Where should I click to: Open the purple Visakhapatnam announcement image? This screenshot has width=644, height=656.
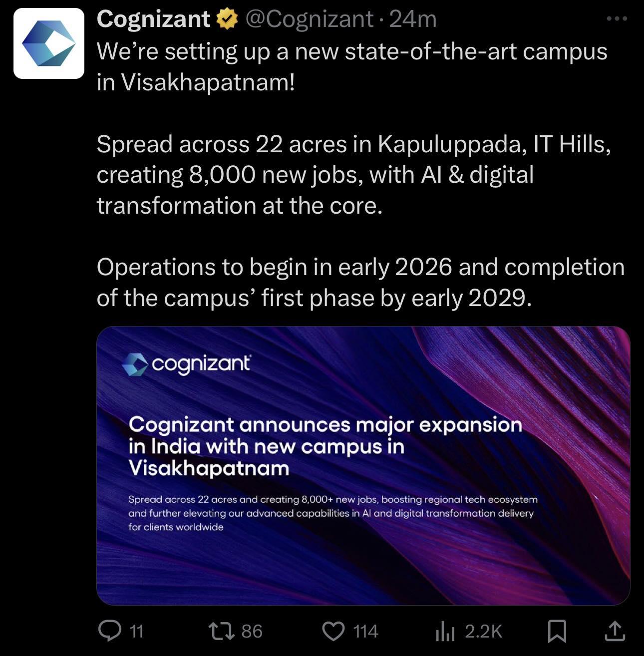363,465
